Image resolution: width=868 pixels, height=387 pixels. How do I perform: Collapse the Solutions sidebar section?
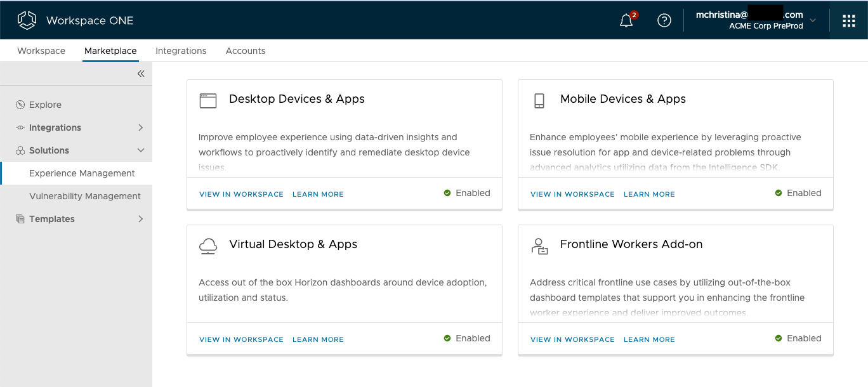[x=141, y=150]
